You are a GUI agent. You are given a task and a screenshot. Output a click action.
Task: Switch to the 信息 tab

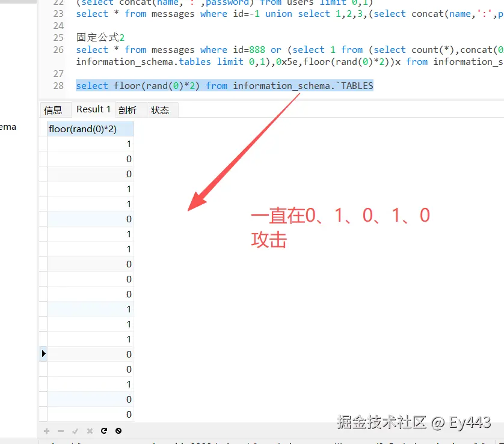[x=53, y=110]
